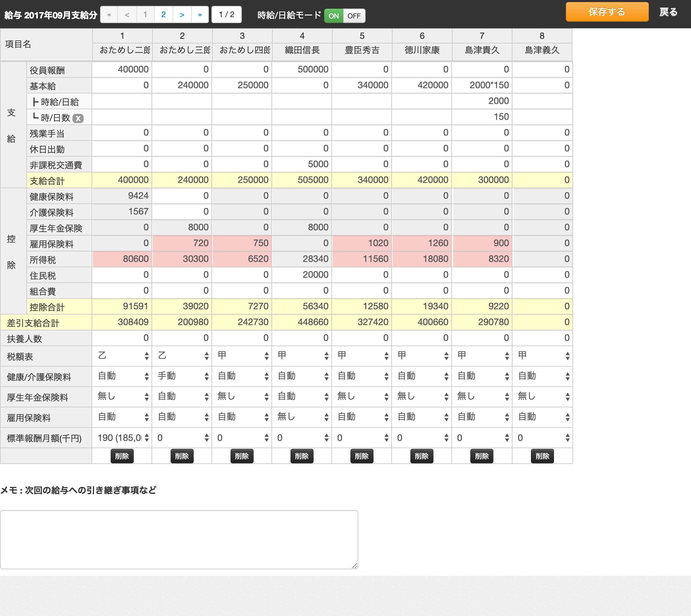This screenshot has height=616, width=691.
Task: Delete column 1 おためし二郎 with 削除
Action: coord(122,456)
